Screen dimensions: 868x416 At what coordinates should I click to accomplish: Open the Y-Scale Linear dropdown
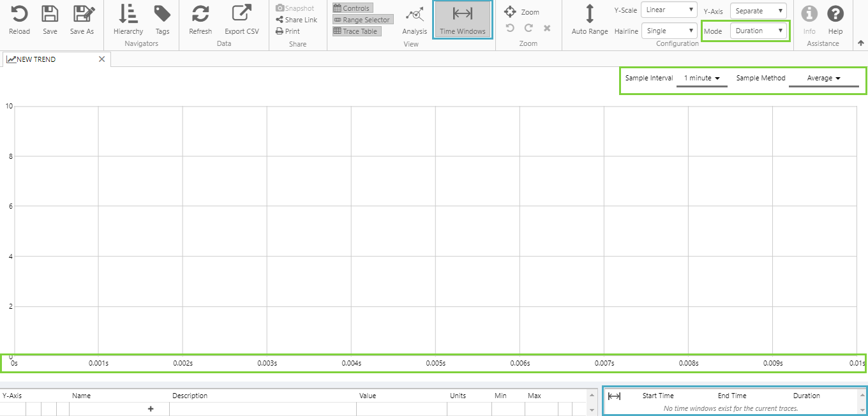point(669,10)
